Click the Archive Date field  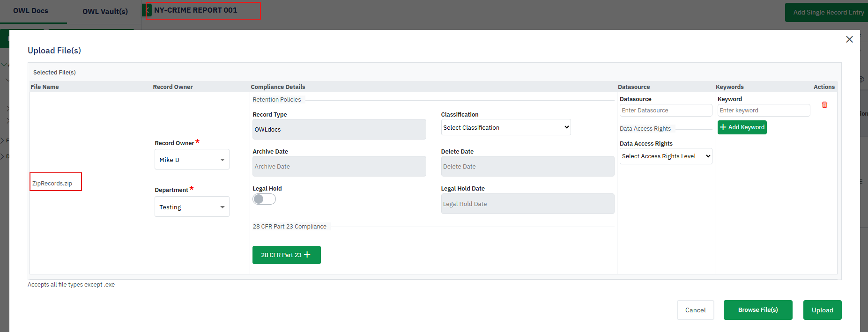tap(339, 167)
